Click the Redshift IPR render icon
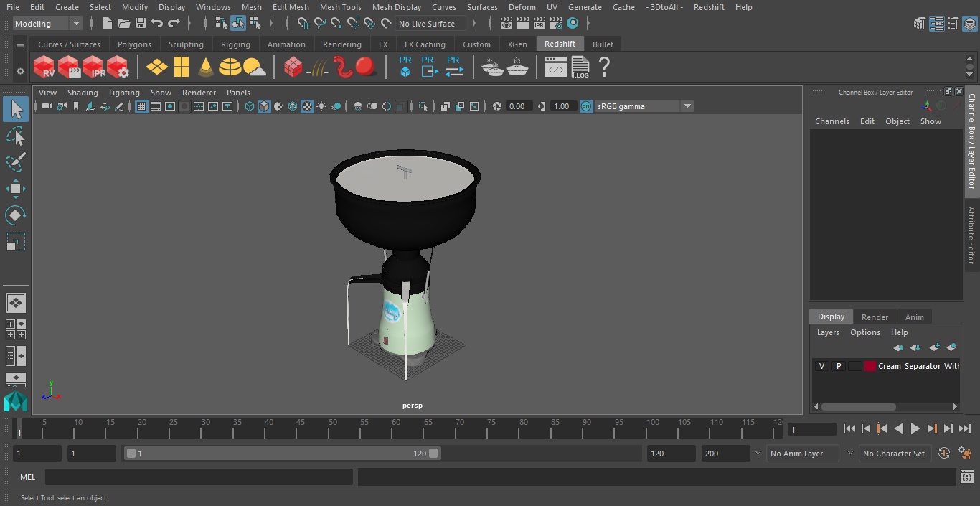The height and width of the screenshot is (506, 980). pyautogui.click(x=93, y=67)
